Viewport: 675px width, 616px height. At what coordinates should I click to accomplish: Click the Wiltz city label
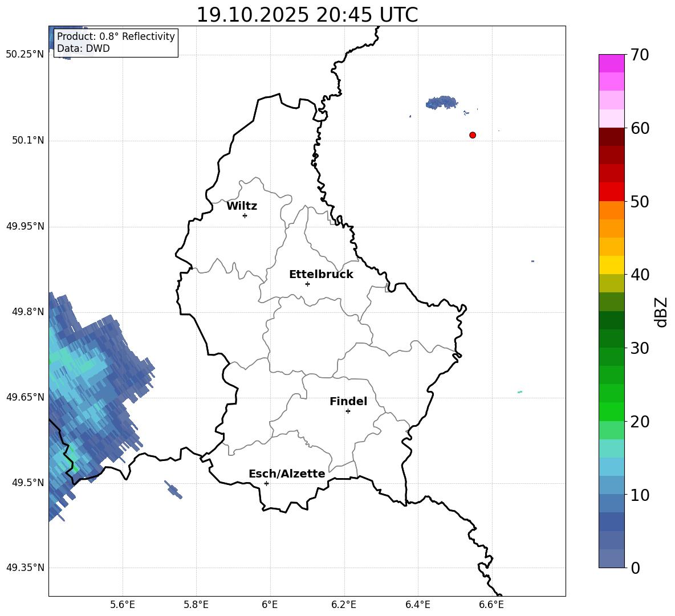click(242, 206)
